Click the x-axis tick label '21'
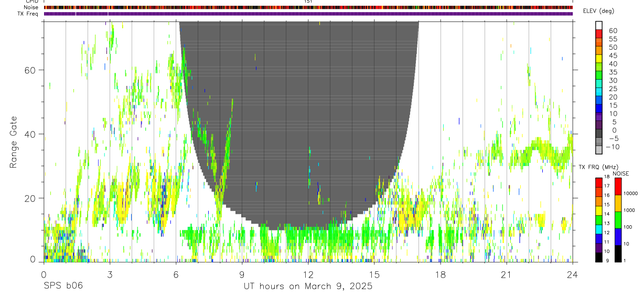 pos(506,274)
